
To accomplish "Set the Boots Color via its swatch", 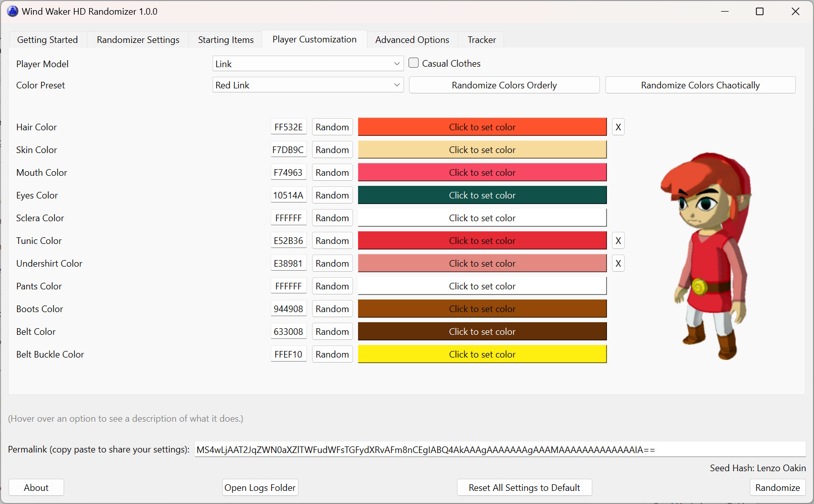I will tap(482, 309).
